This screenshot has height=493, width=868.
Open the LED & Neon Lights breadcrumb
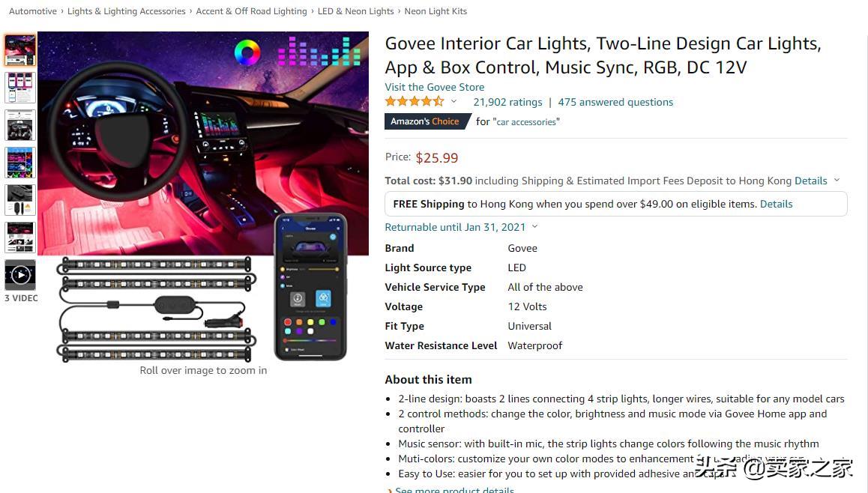click(355, 11)
